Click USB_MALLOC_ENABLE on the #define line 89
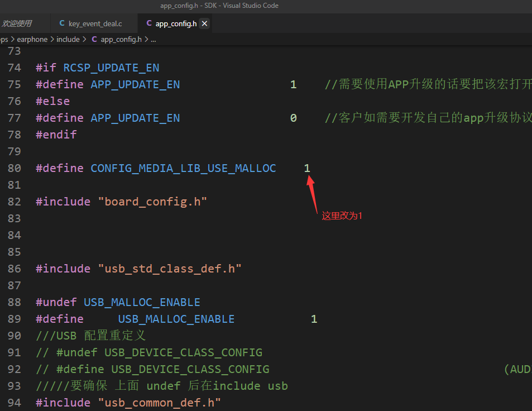The width and height of the screenshot is (532, 411). [x=176, y=319]
